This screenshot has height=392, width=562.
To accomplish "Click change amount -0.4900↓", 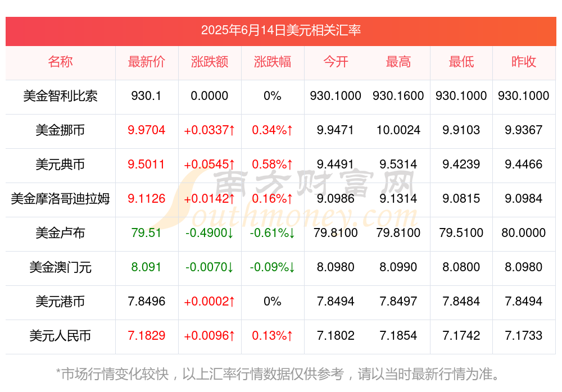I will pyautogui.click(x=209, y=233).
